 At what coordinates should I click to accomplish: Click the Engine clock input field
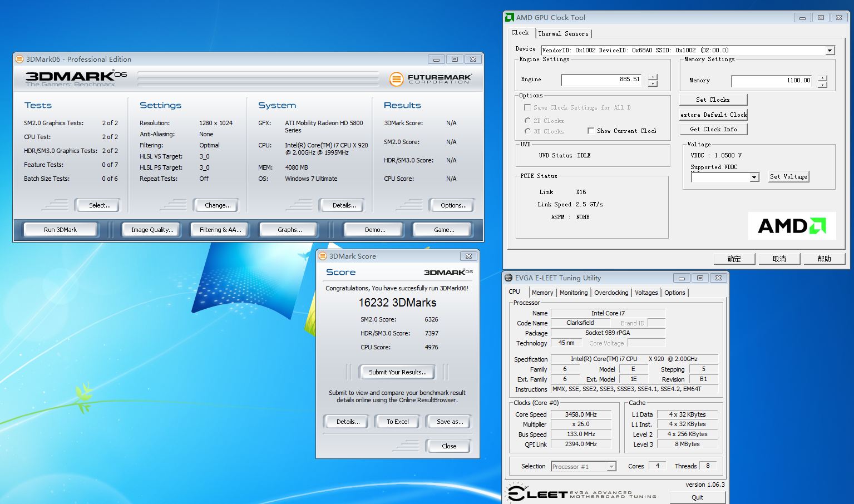point(602,80)
